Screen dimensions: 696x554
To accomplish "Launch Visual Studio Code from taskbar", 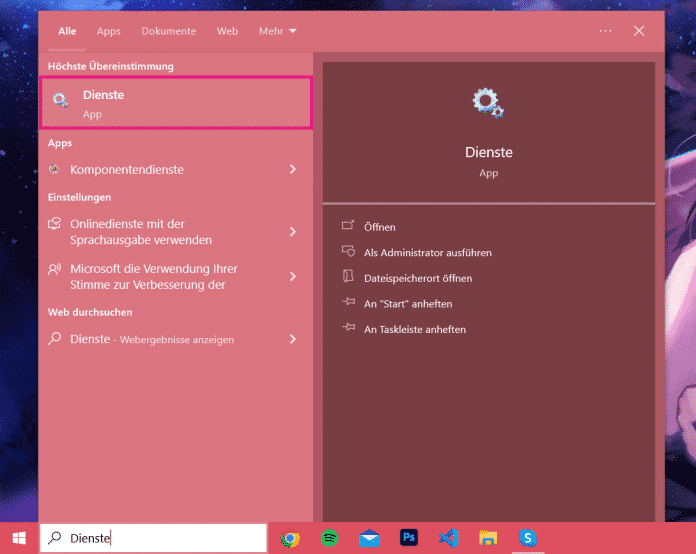I will tap(448, 538).
